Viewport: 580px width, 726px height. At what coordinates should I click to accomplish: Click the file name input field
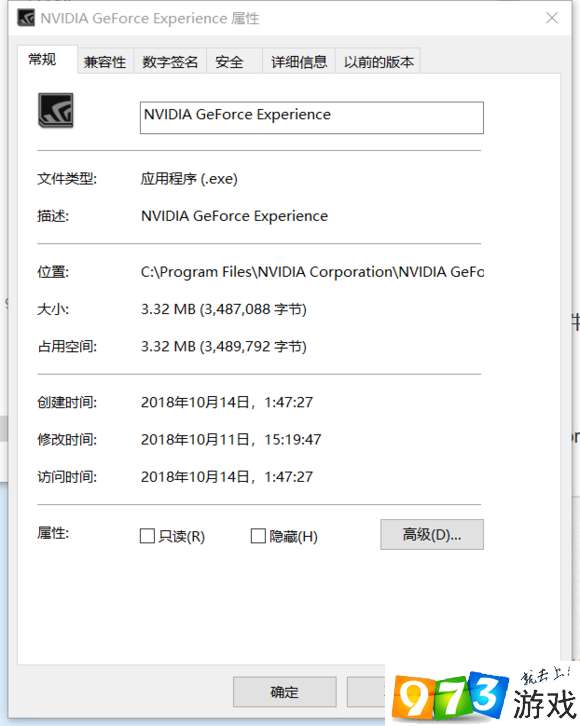coord(312,118)
